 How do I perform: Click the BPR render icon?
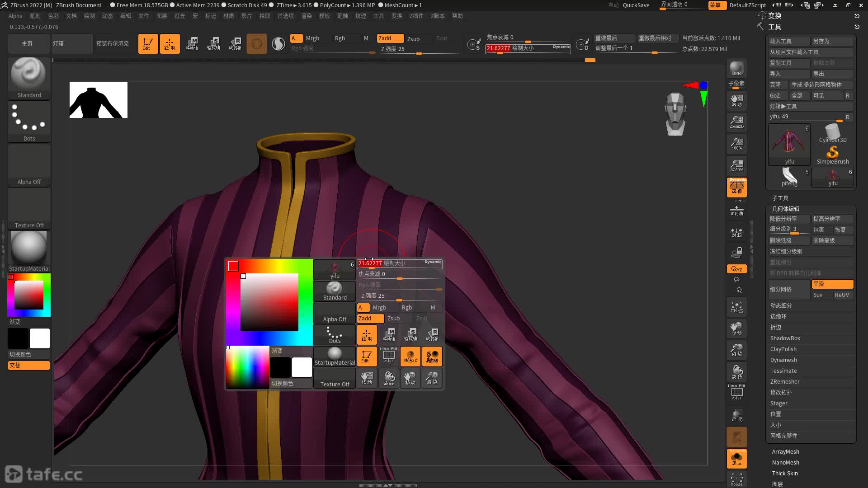coord(736,68)
